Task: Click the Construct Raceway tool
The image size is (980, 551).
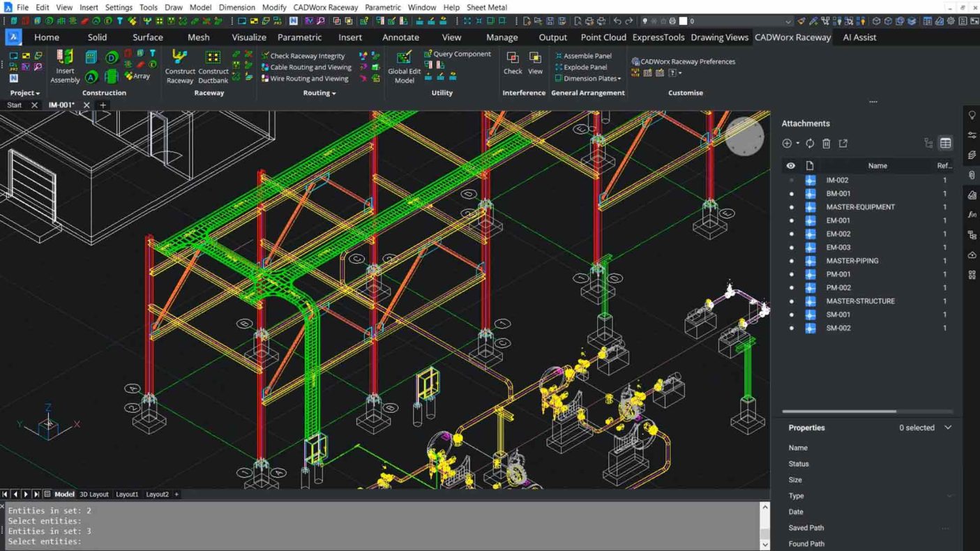Action: tap(179, 59)
